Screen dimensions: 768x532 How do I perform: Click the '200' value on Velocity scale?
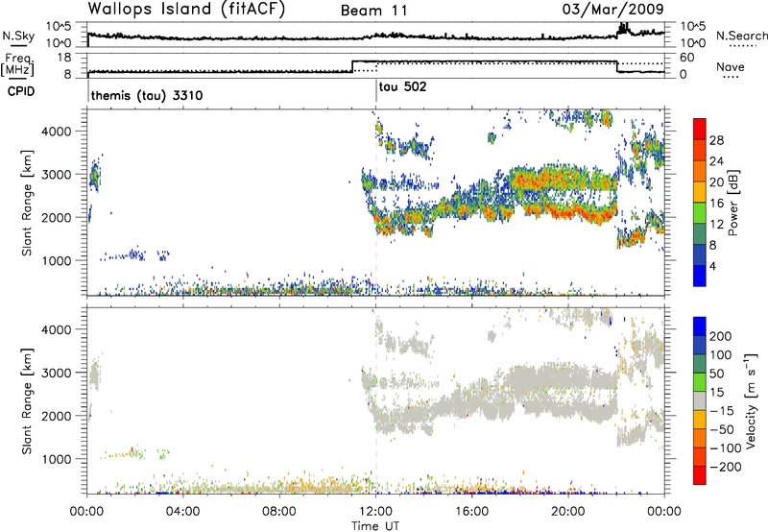(721, 336)
